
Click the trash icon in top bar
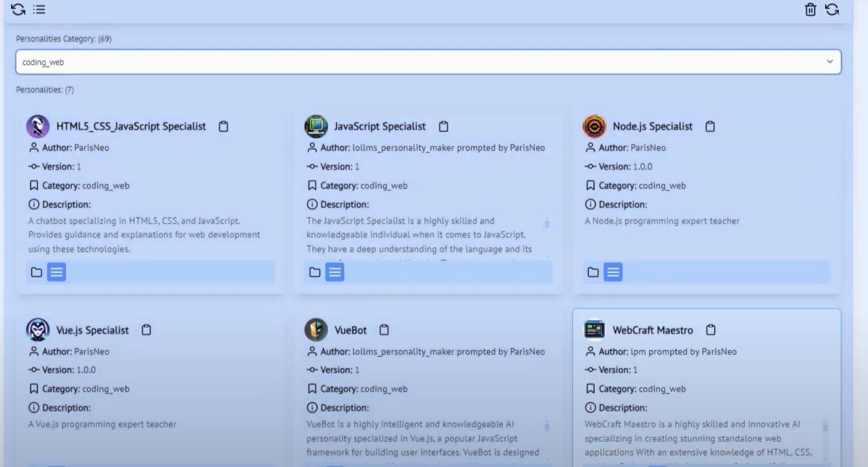pyautogui.click(x=810, y=10)
